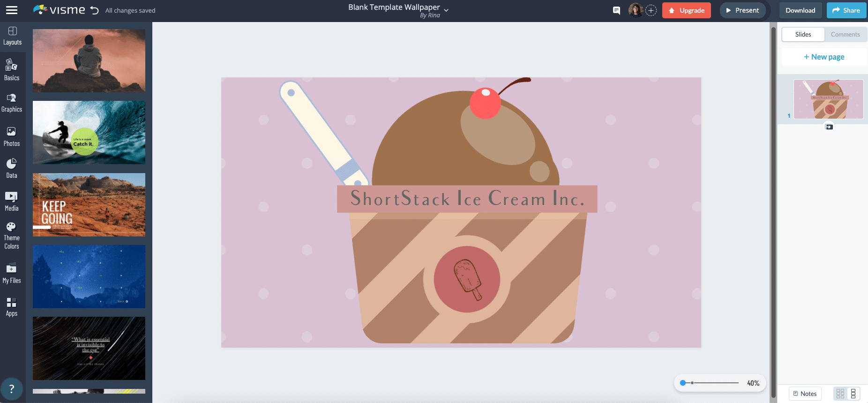Switch to list view of slides

point(853,393)
